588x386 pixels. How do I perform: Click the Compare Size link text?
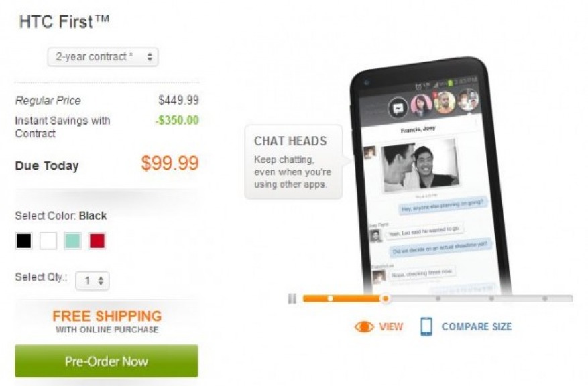pyautogui.click(x=476, y=326)
